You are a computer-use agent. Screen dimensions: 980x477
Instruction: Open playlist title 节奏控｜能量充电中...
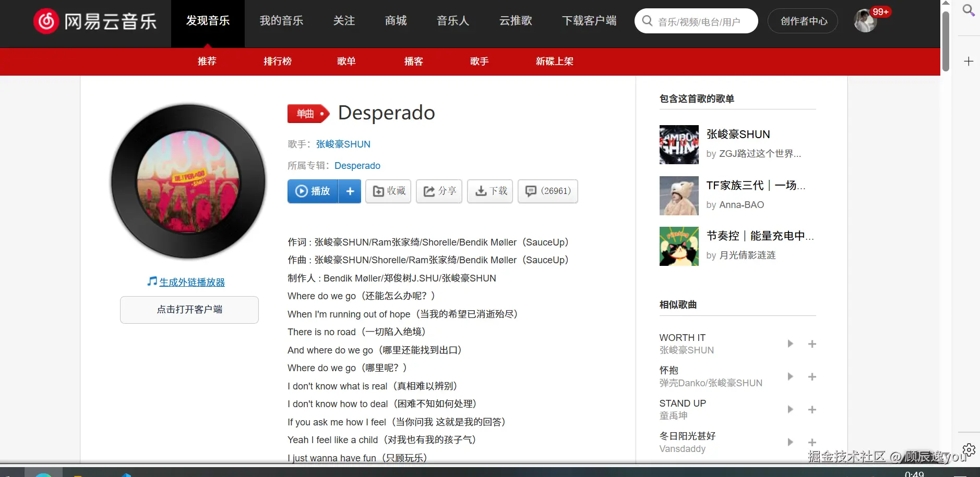click(760, 236)
